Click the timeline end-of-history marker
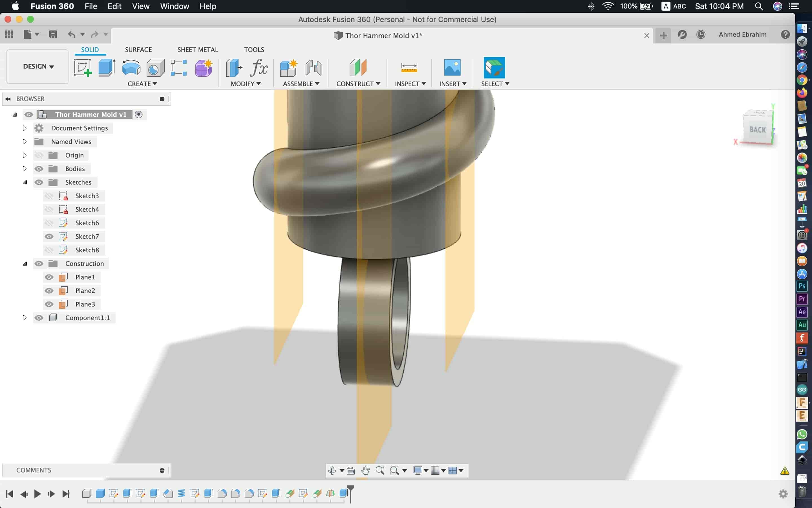 click(x=350, y=494)
